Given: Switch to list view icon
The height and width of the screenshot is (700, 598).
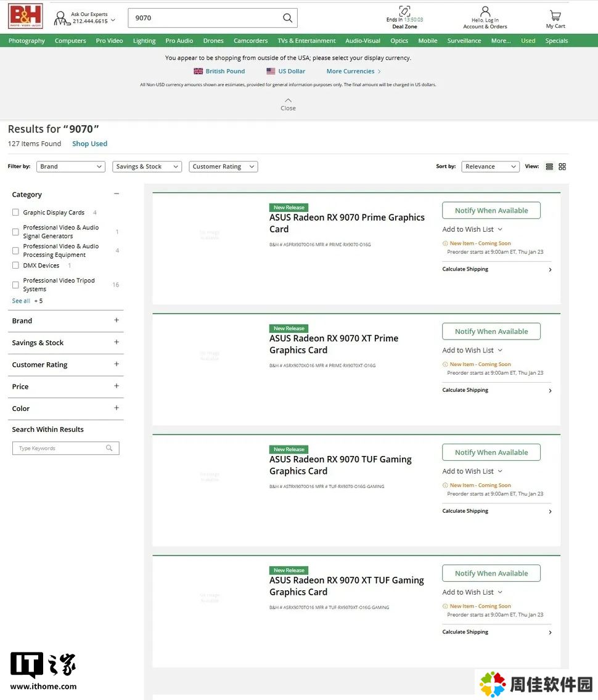Looking at the screenshot, I should pyautogui.click(x=549, y=166).
